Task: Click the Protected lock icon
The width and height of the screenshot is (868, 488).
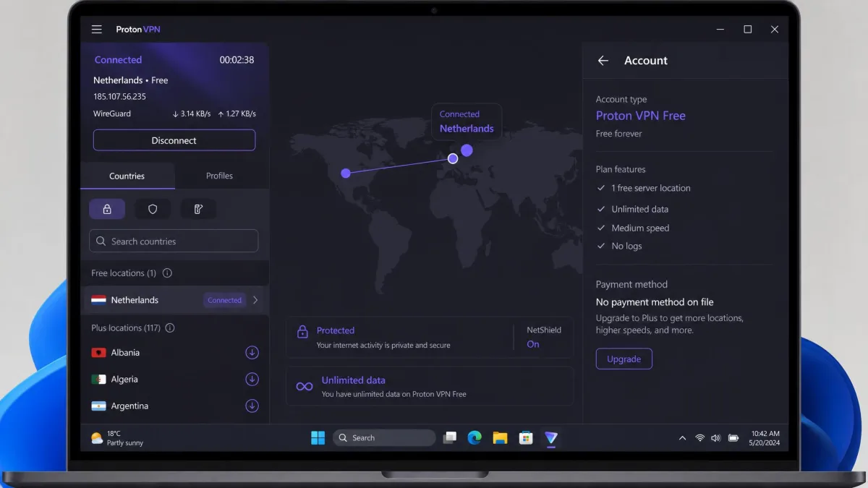Action: coord(302,332)
